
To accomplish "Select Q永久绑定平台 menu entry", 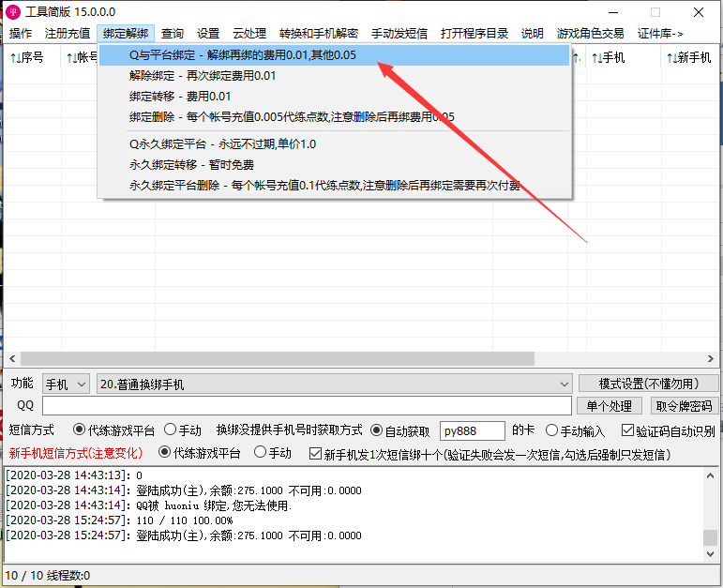I will [x=334, y=144].
